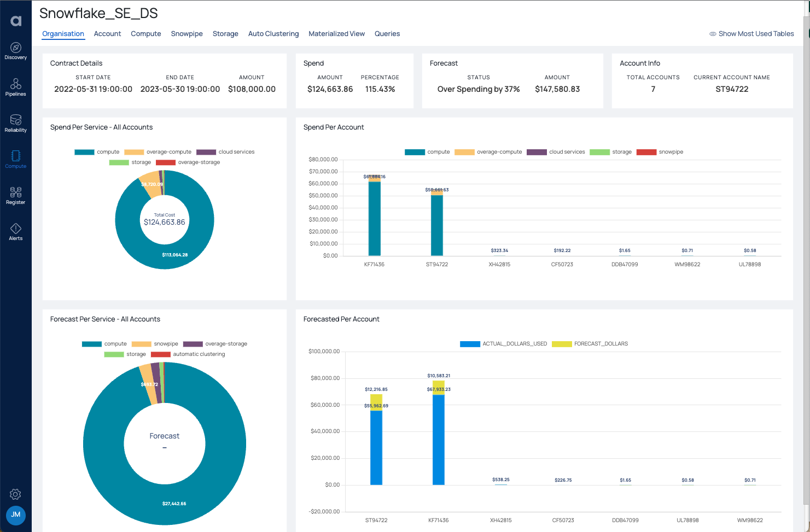
Task: Toggle storage legend in Spend Per Service chart
Action: [x=130, y=162]
